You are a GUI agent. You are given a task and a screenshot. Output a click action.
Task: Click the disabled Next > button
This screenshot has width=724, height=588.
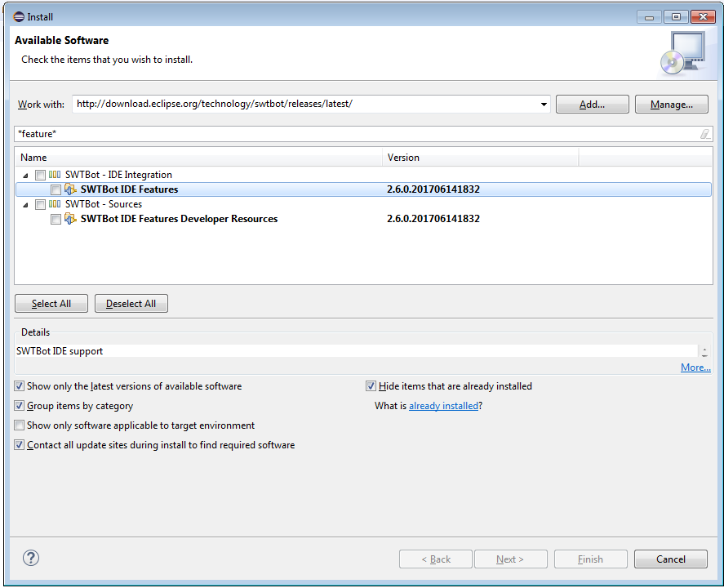(x=511, y=559)
